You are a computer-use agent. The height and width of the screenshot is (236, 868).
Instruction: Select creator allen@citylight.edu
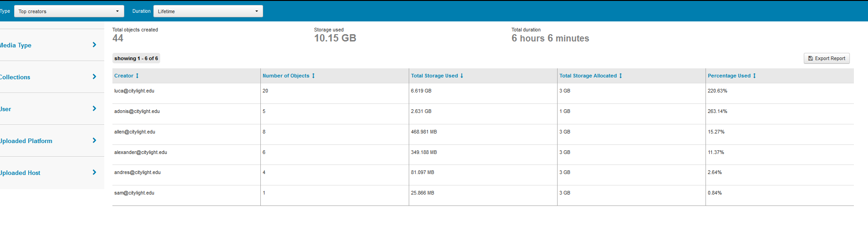tap(135, 132)
